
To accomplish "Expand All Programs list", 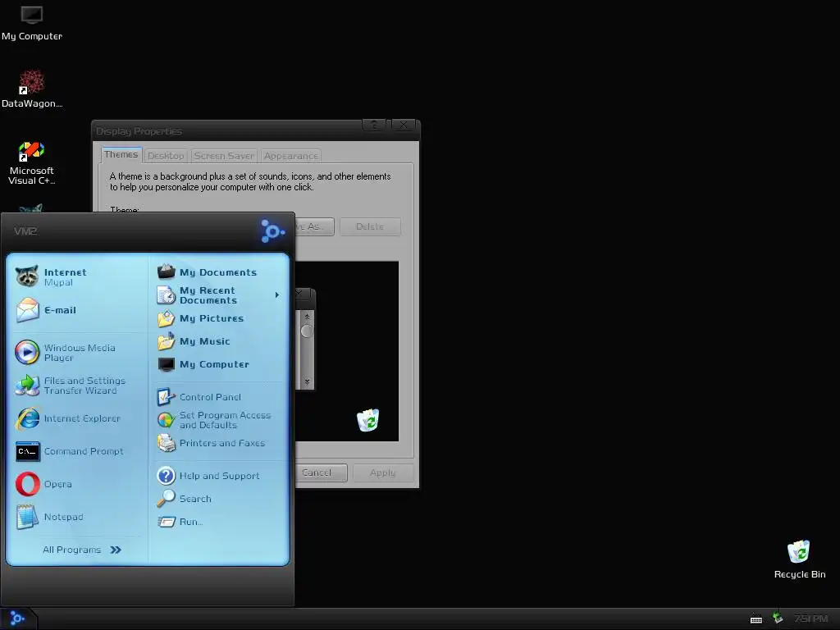I will [x=82, y=550].
